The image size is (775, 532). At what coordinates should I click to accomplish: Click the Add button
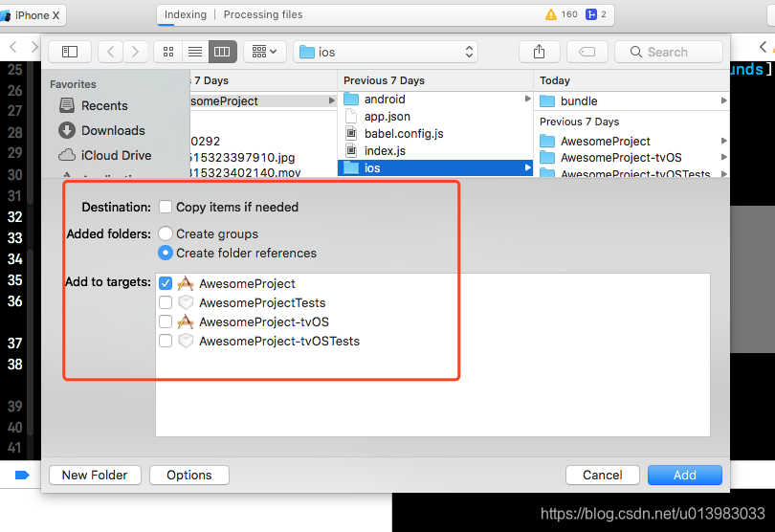[685, 476]
